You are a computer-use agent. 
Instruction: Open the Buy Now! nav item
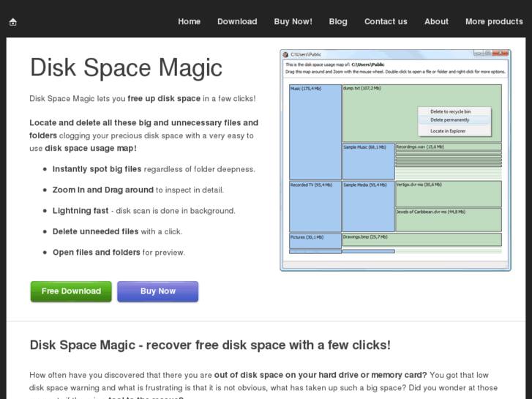293,21
